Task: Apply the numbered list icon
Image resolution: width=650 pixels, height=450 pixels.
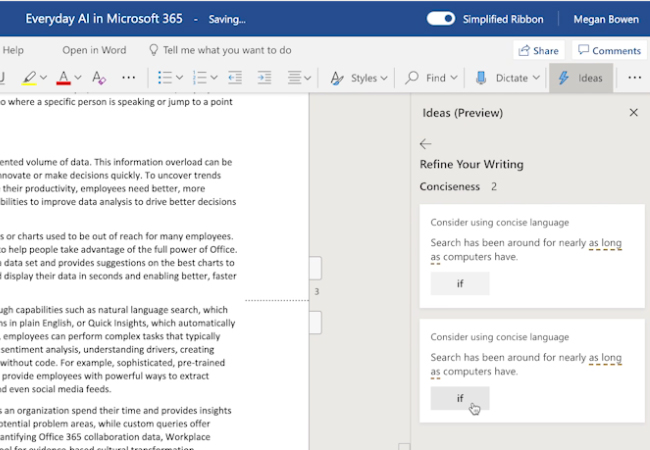Action: pyautogui.click(x=199, y=77)
